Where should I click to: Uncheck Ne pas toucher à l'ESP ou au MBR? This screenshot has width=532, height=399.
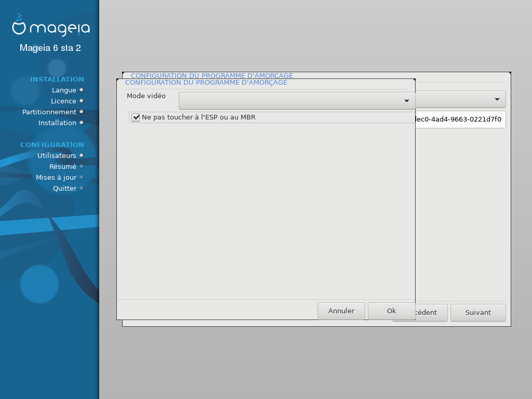tap(136, 117)
